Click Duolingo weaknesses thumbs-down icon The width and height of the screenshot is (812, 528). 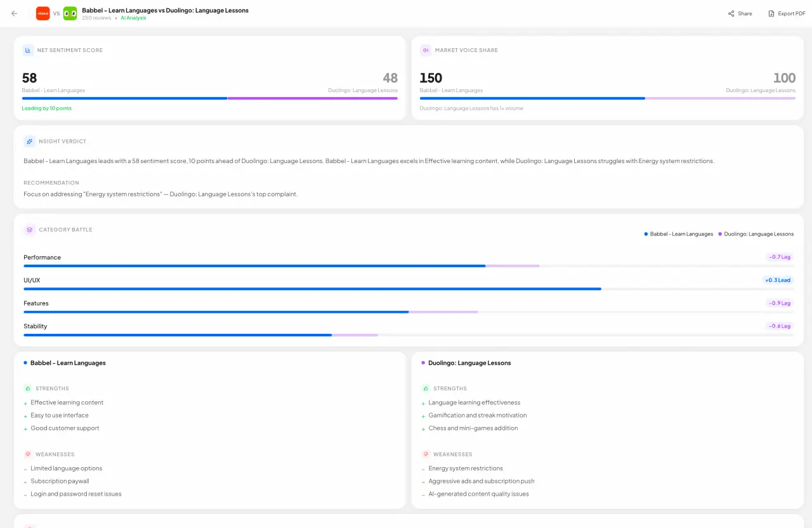(426, 454)
